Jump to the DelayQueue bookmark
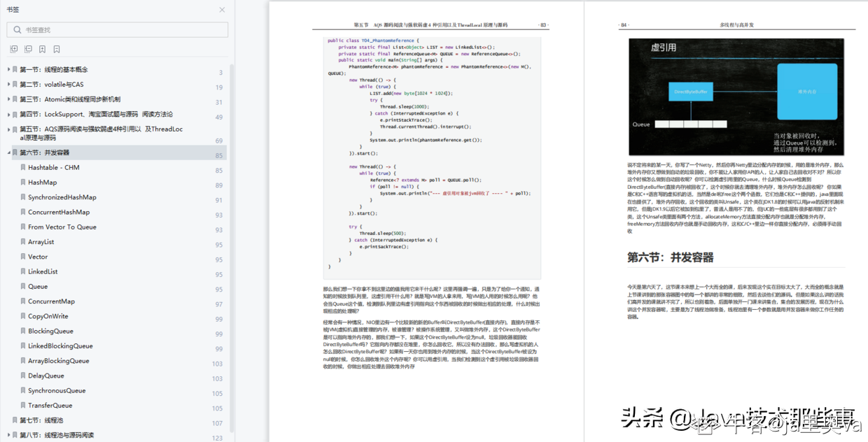The height and width of the screenshot is (442, 868). (46, 376)
